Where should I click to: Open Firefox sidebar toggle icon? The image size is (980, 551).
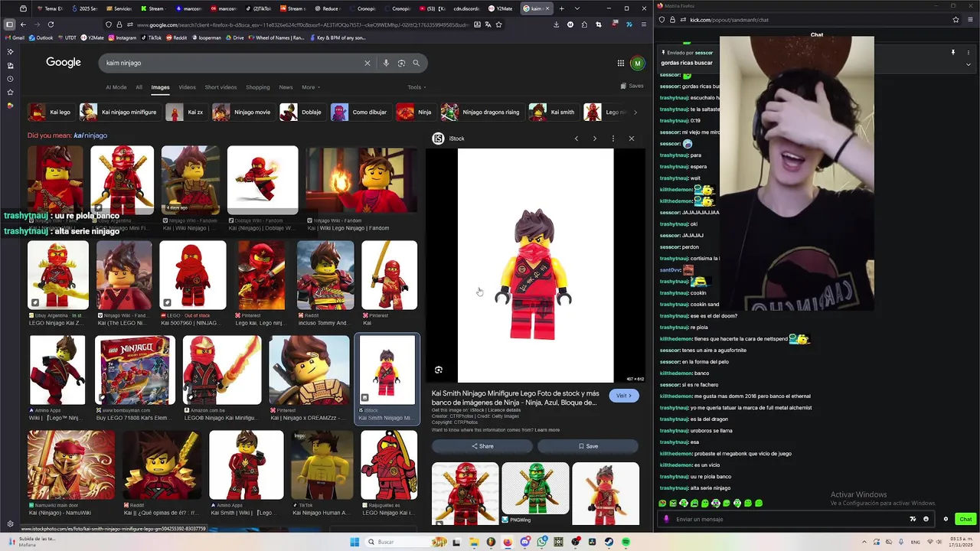[9, 24]
